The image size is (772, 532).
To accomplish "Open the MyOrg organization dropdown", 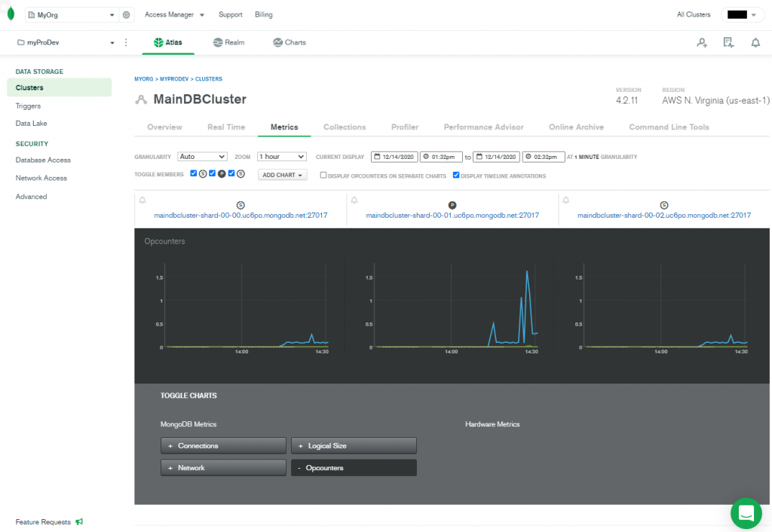I will pyautogui.click(x=72, y=15).
